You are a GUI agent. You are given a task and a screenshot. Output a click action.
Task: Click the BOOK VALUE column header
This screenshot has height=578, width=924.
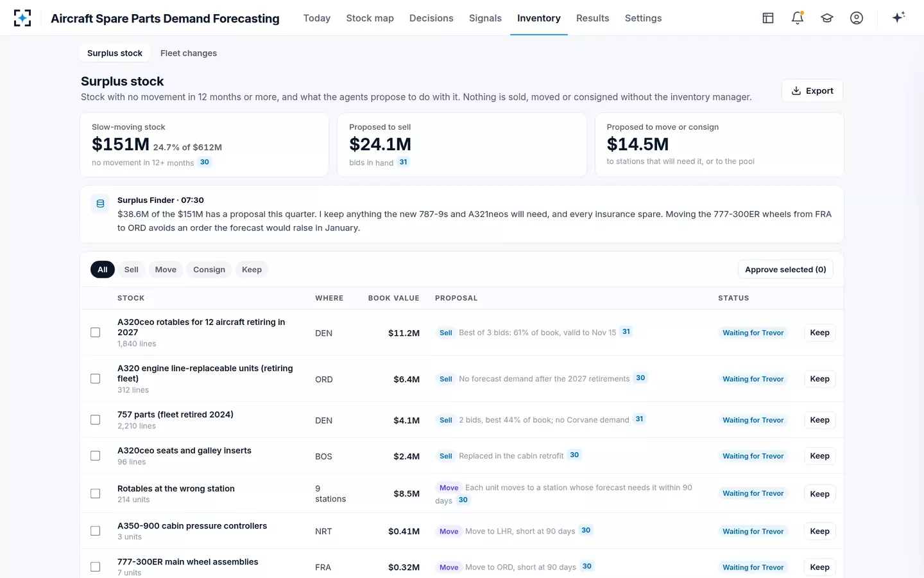pos(393,298)
